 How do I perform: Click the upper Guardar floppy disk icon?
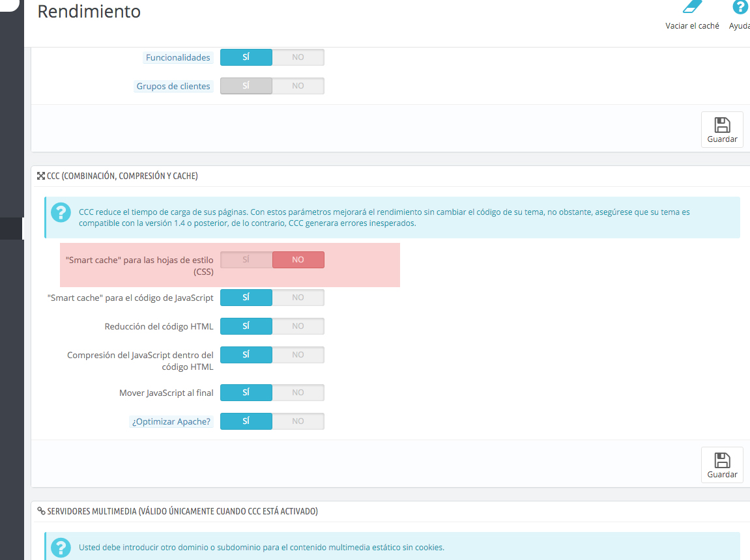tap(722, 125)
